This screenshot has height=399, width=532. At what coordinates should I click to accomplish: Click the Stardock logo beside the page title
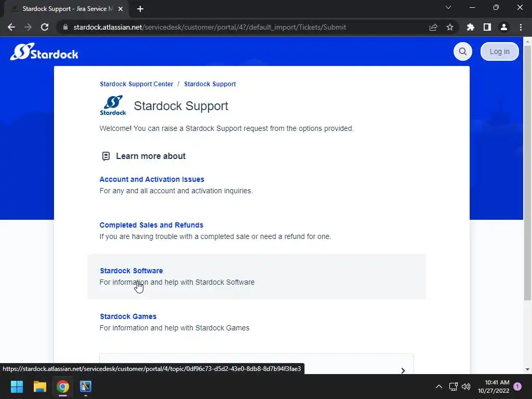tap(113, 105)
